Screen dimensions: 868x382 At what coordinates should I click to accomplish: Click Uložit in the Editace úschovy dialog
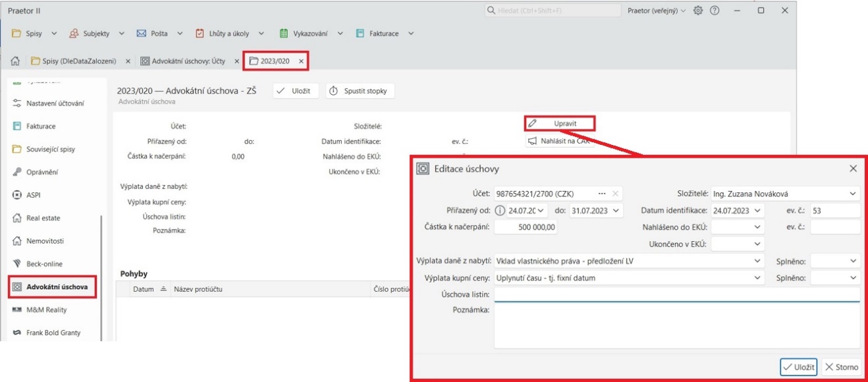coord(799,367)
